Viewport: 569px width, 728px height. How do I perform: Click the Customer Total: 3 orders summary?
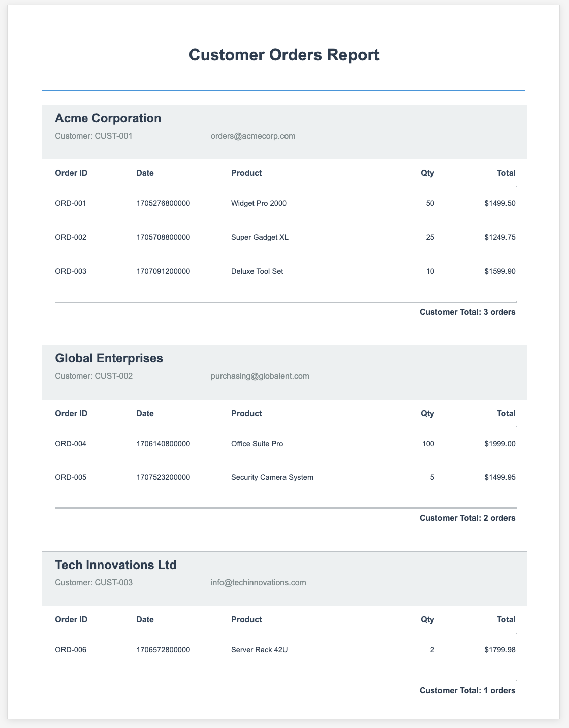467,312
